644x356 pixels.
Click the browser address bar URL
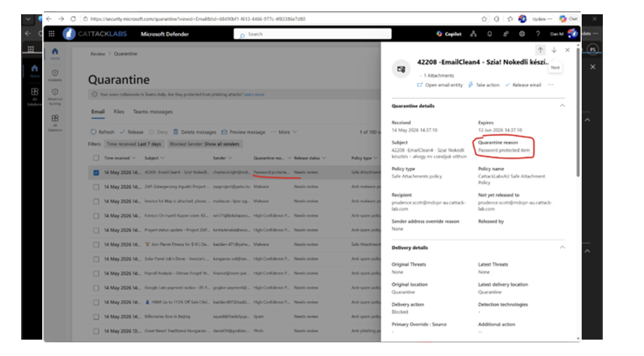(197, 18)
